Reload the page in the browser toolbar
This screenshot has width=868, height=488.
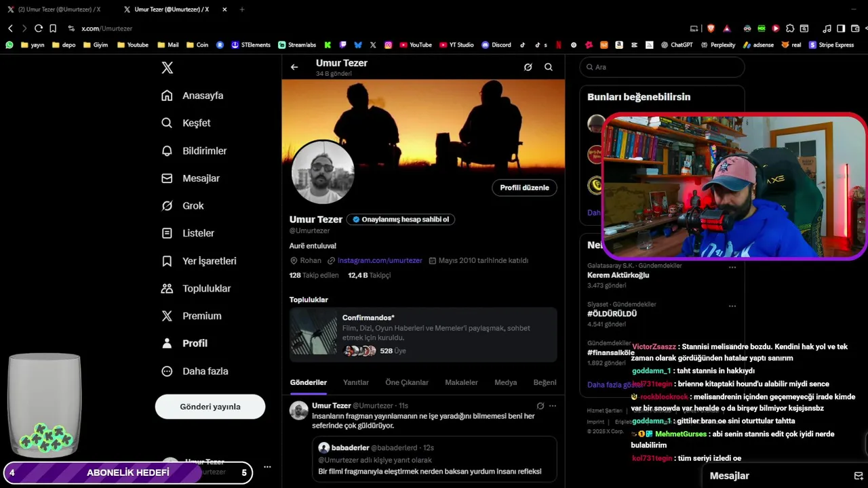pos(39,28)
